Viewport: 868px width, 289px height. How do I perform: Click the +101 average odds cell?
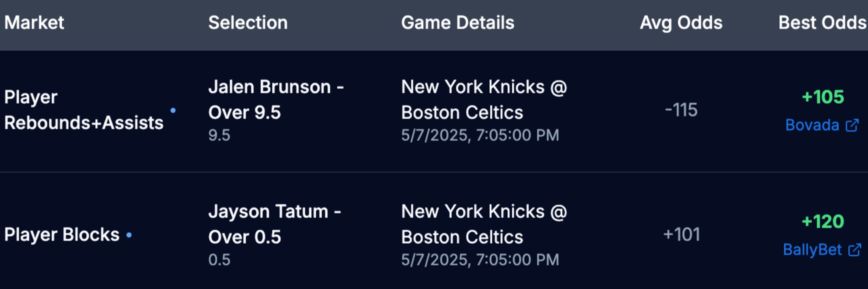tap(681, 234)
